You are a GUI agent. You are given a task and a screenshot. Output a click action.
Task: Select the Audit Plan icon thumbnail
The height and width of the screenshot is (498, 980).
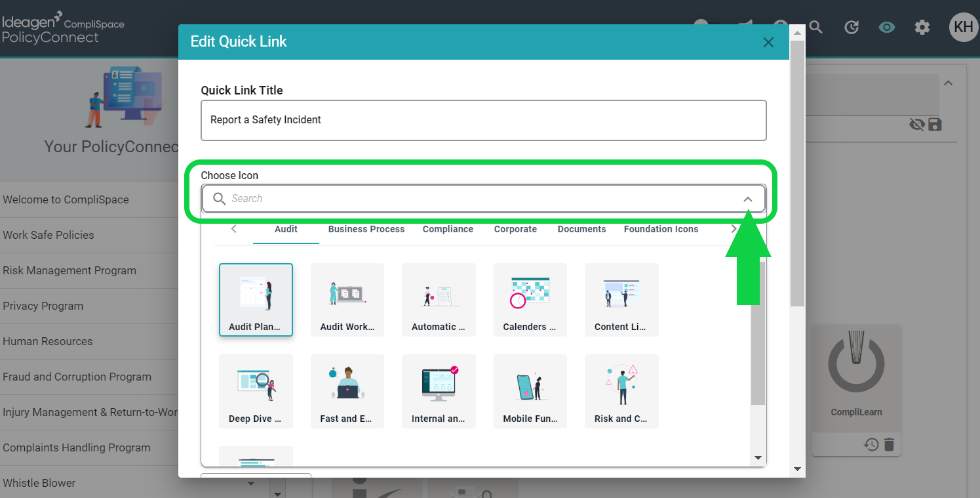(256, 300)
